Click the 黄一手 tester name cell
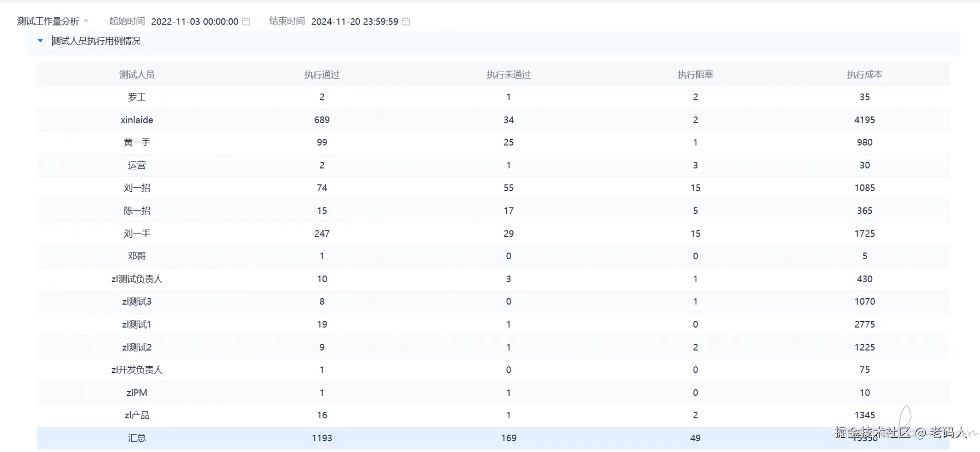Viewport: 980px width, 452px height. pos(137,142)
